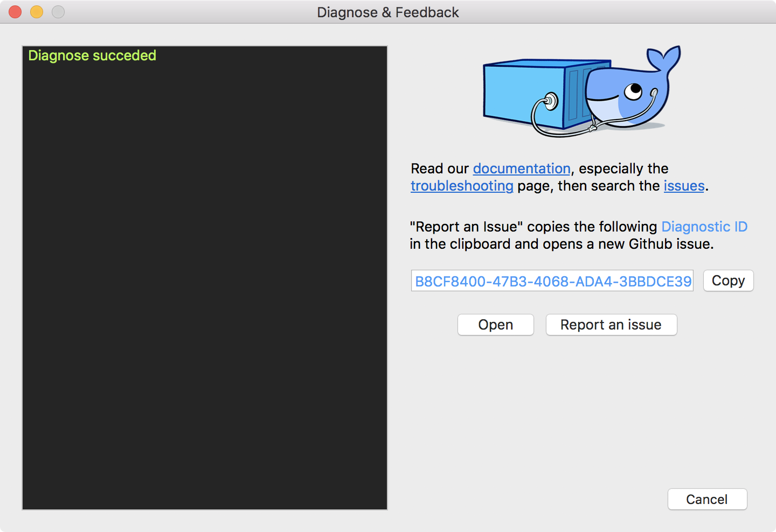Cancel the Diagnose & Feedback dialog
This screenshot has width=776, height=532.
707,499
